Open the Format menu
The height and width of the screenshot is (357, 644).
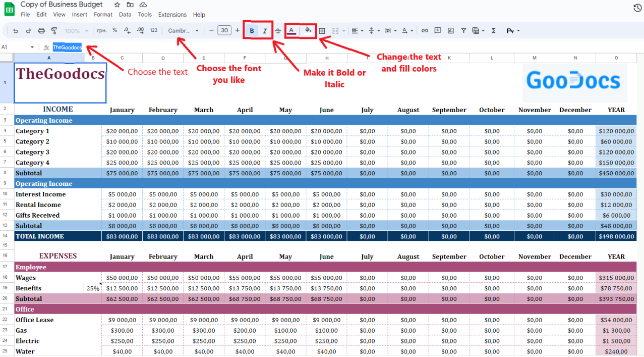(103, 15)
